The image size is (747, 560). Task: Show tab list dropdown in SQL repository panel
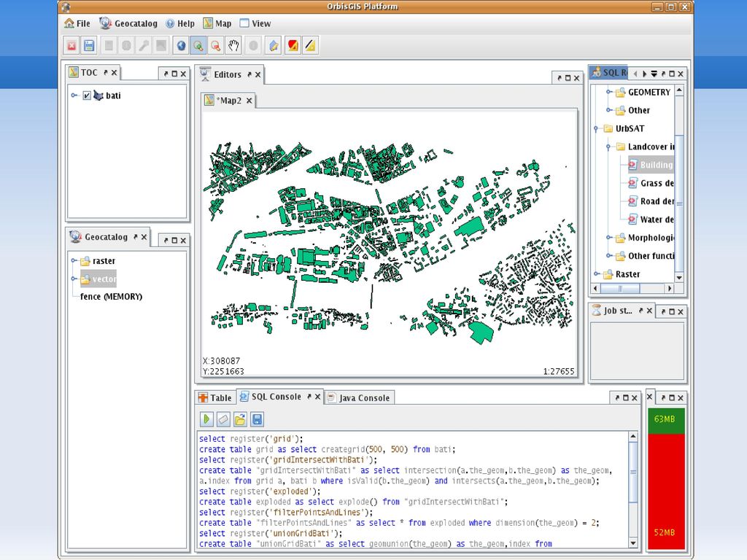[x=654, y=74]
